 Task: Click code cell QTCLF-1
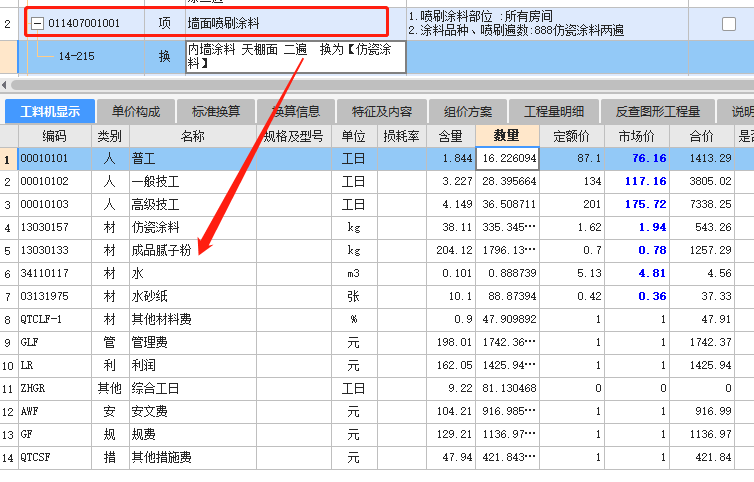pos(54,319)
